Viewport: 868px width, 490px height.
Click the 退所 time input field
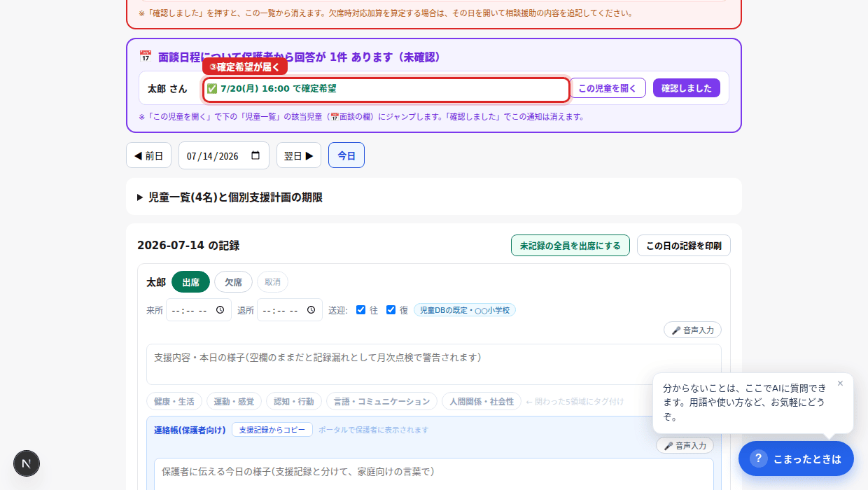(290, 310)
